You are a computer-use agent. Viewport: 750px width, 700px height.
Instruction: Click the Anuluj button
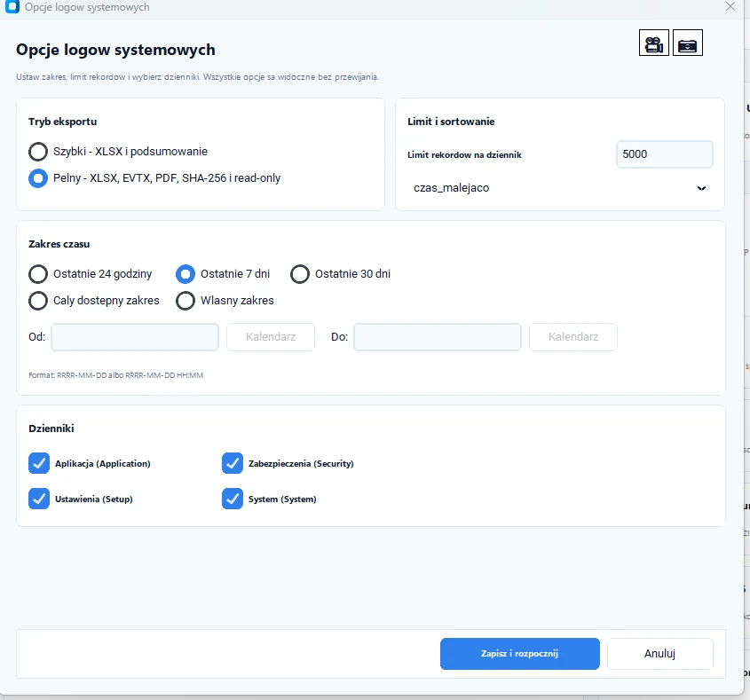click(x=660, y=654)
